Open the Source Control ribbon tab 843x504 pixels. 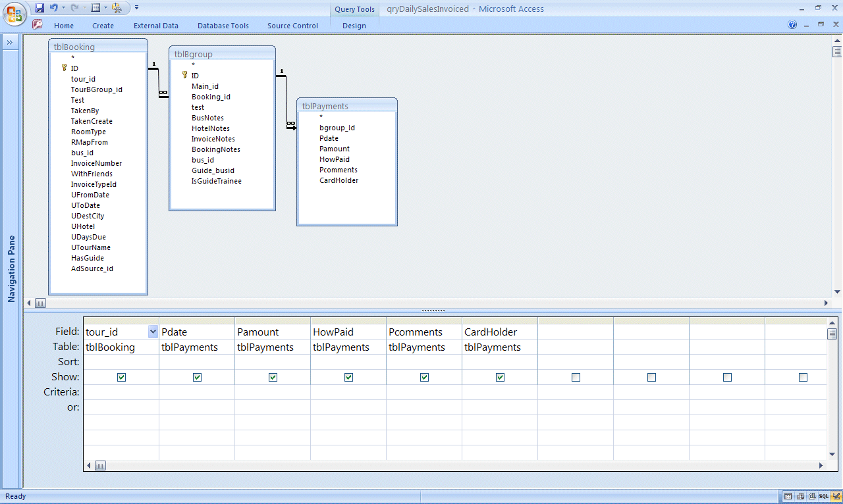point(292,26)
